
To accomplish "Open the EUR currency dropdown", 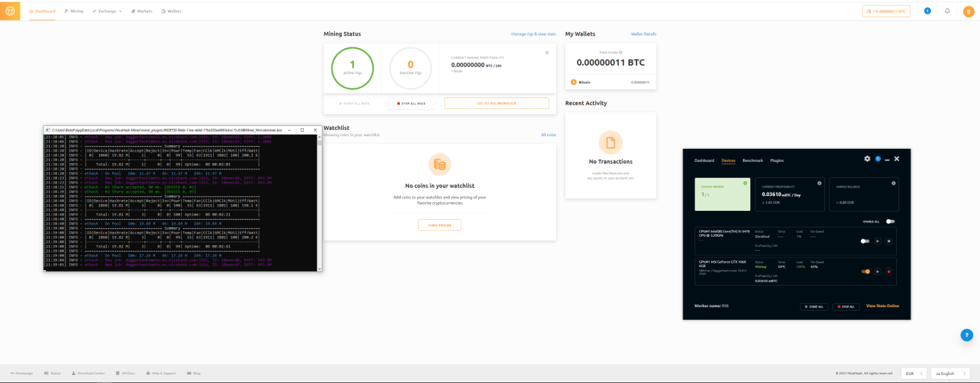I will point(914,373).
